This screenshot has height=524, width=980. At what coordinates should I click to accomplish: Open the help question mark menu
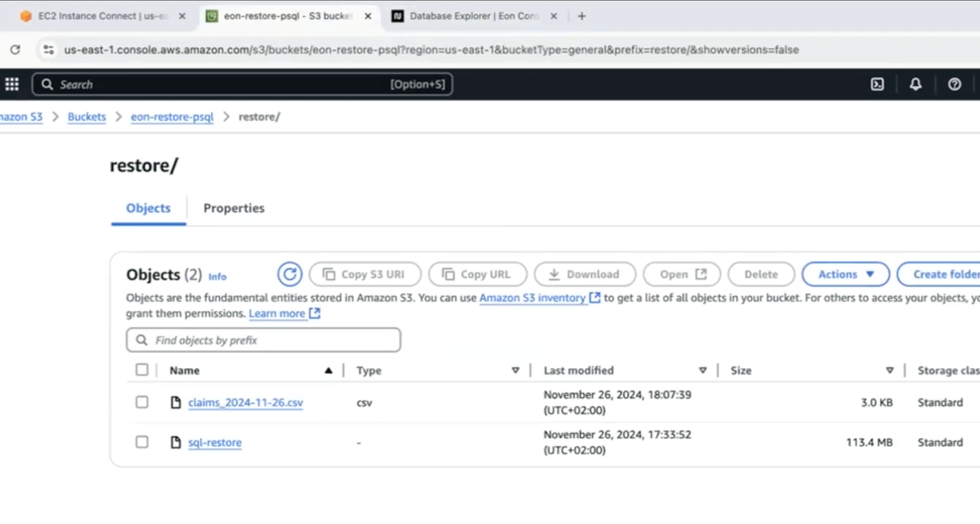click(954, 84)
